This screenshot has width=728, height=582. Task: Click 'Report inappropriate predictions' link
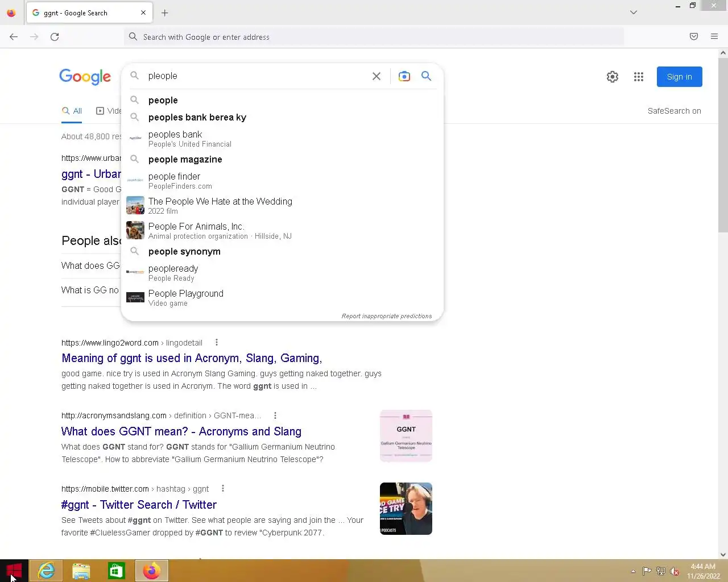tap(387, 316)
